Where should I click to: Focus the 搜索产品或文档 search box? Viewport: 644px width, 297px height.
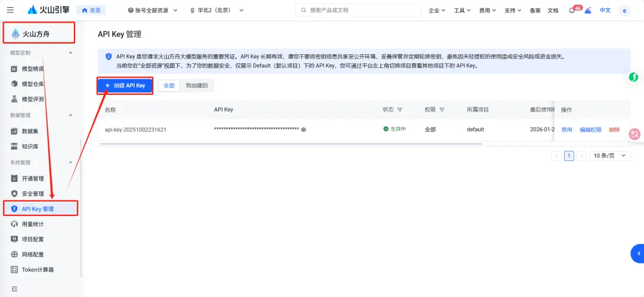tap(358, 10)
